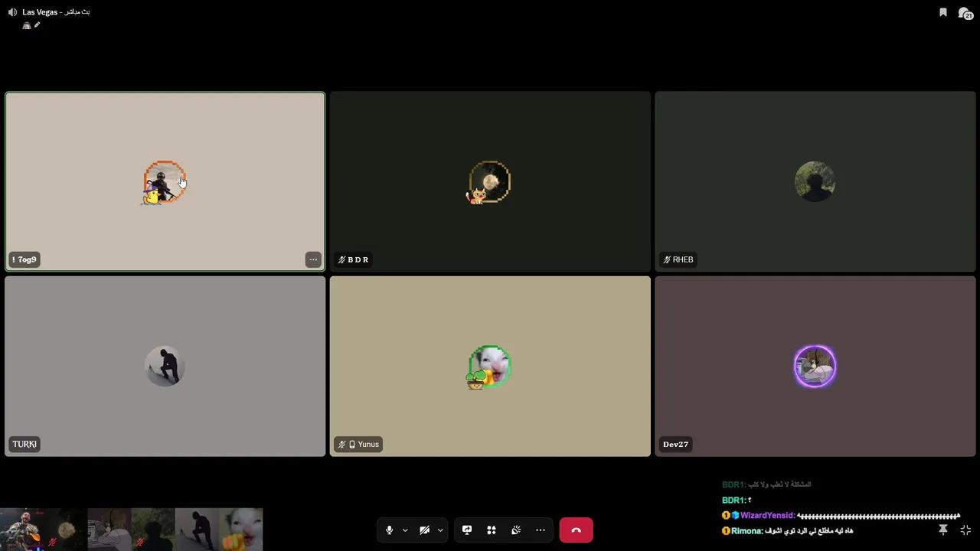
Task: Select the B D R participant tile
Action: 490,181
